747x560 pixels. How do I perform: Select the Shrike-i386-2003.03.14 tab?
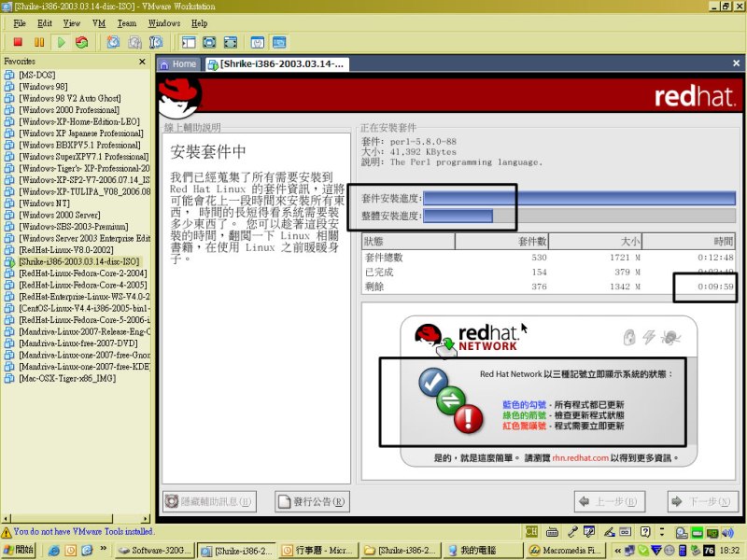277,63
